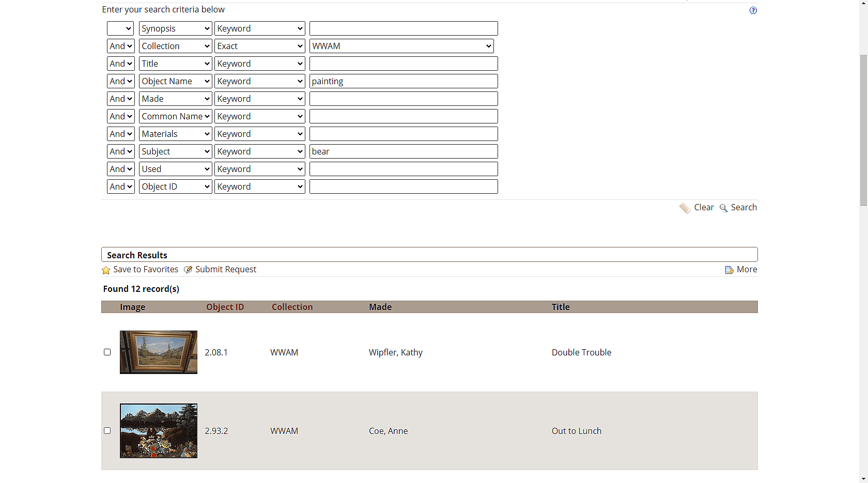The width and height of the screenshot is (868, 483).
Task: Click the Submit Request pencil icon
Action: coord(188,270)
